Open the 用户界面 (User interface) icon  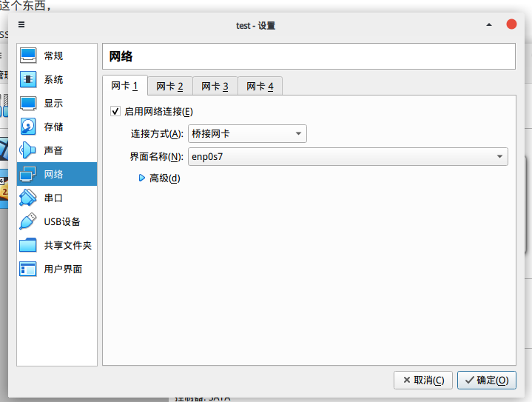coord(28,269)
